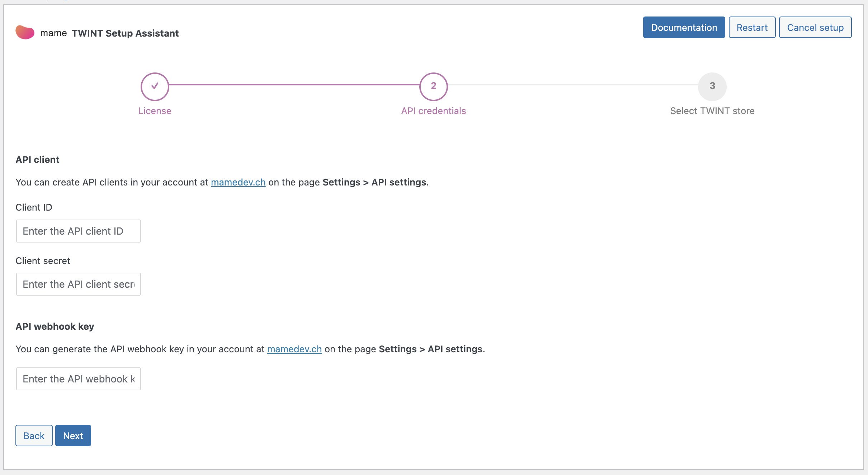
Task: Focus the Client ID input field
Action: [x=78, y=231]
